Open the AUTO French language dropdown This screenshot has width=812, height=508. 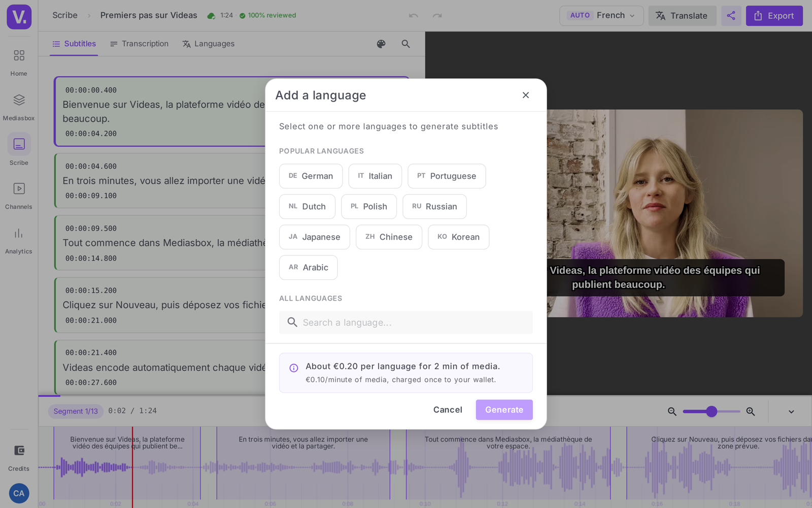[601, 16]
